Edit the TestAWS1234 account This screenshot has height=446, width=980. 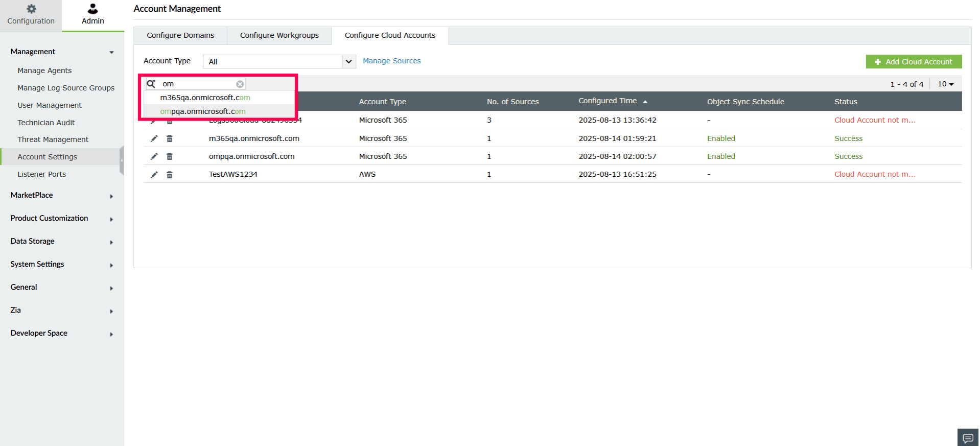[154, 175]
